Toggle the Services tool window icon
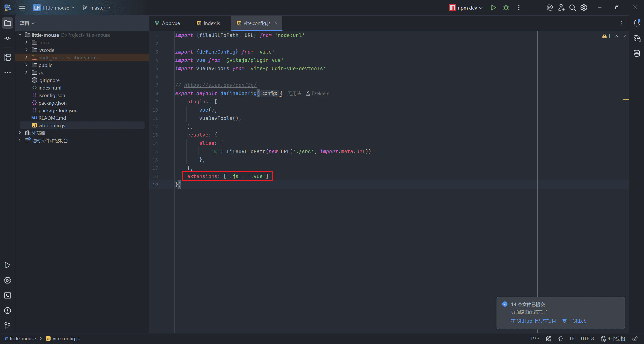644x344 pixels. click(8, 280)
